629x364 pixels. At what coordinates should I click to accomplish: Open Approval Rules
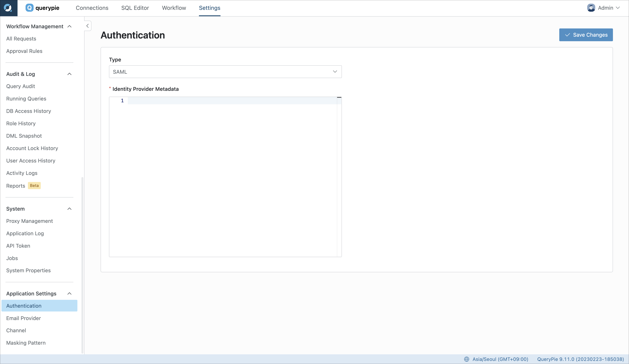[24, 51]
